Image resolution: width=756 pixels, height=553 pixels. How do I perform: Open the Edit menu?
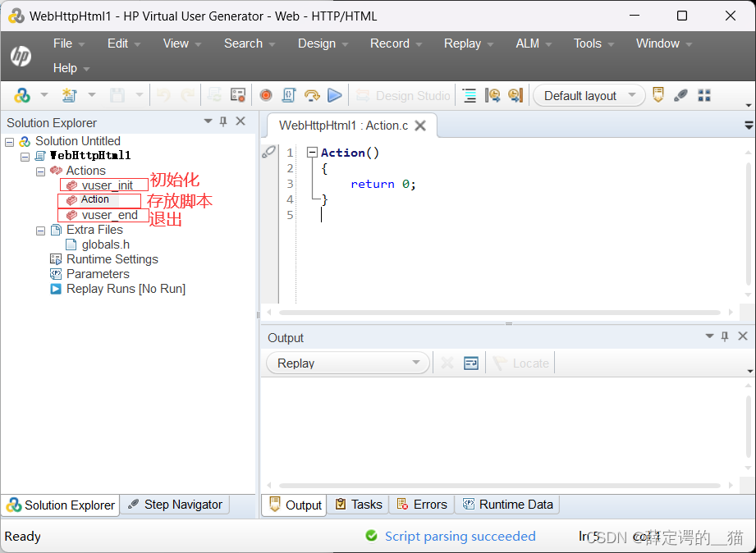click(x=123, y=43)
